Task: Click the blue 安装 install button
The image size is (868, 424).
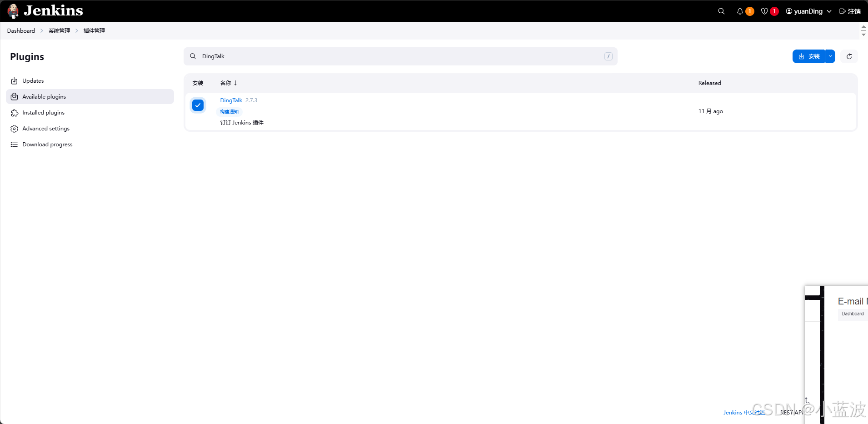Action: pos(808,56)
